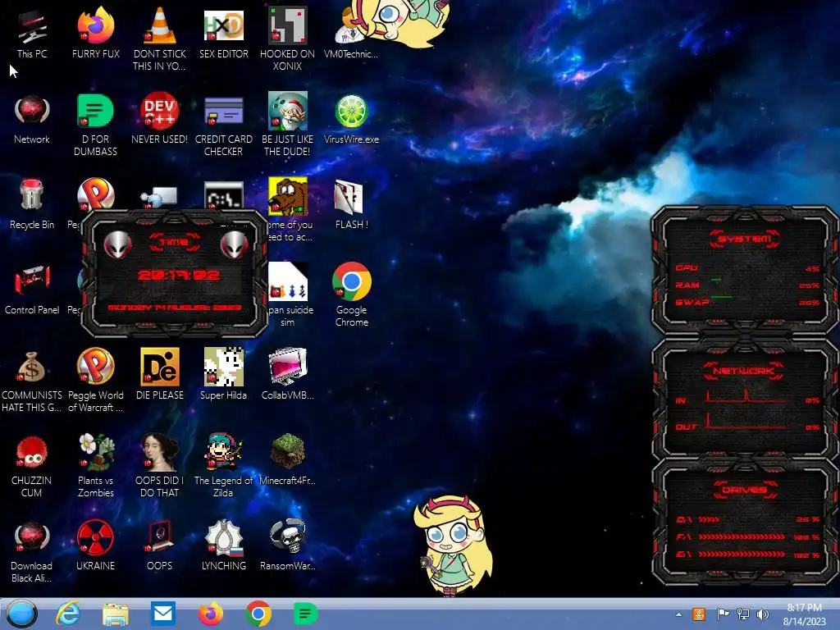Open the volume speaker tray icon

(762, 614)
